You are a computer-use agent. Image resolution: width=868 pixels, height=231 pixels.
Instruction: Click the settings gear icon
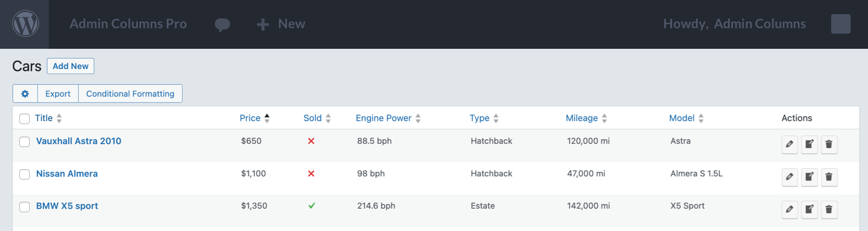coord(25,94)
